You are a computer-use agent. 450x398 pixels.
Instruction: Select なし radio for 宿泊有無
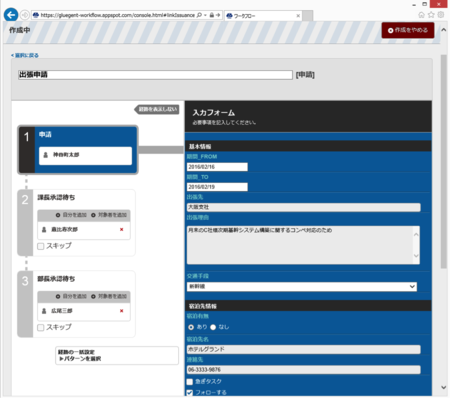(x=213, y=327)
